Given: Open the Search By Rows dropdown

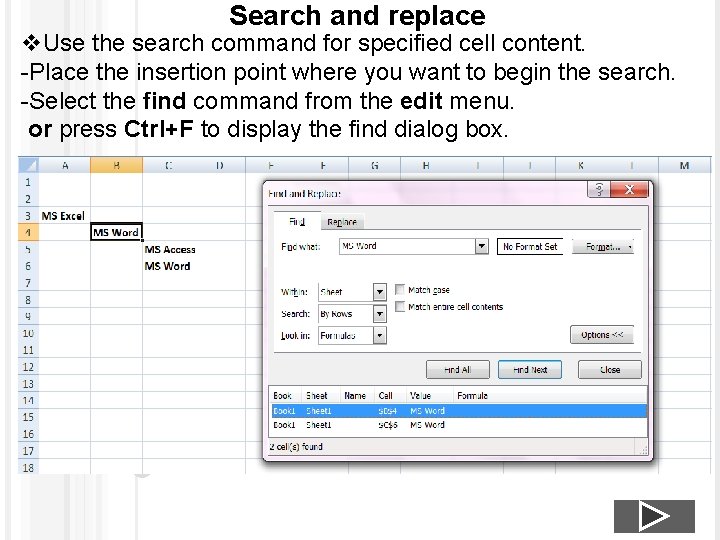Looking at the screenshot, I should (x=379, y=314).
